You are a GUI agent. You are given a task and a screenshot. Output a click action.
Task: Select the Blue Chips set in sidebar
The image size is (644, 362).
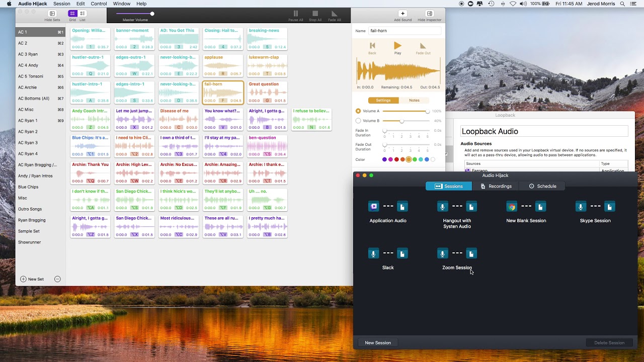pos(40,187)
